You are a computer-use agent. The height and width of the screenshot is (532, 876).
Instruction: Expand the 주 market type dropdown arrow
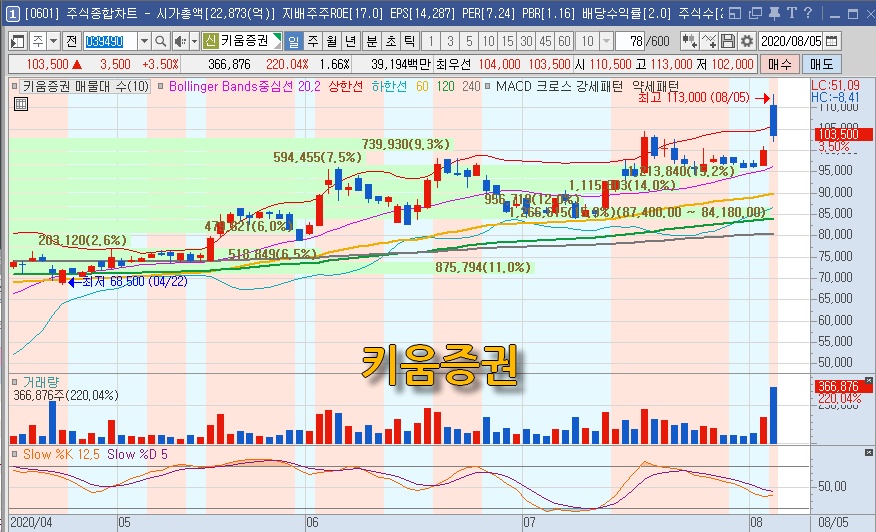click(54, 41)
